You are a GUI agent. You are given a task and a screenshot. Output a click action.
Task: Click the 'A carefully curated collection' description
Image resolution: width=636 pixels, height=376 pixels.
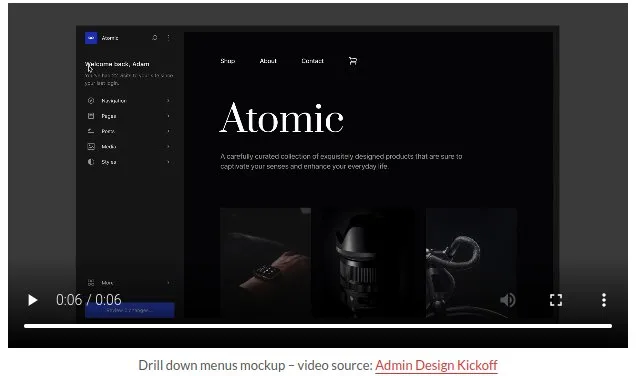click(x=341, y=161)
